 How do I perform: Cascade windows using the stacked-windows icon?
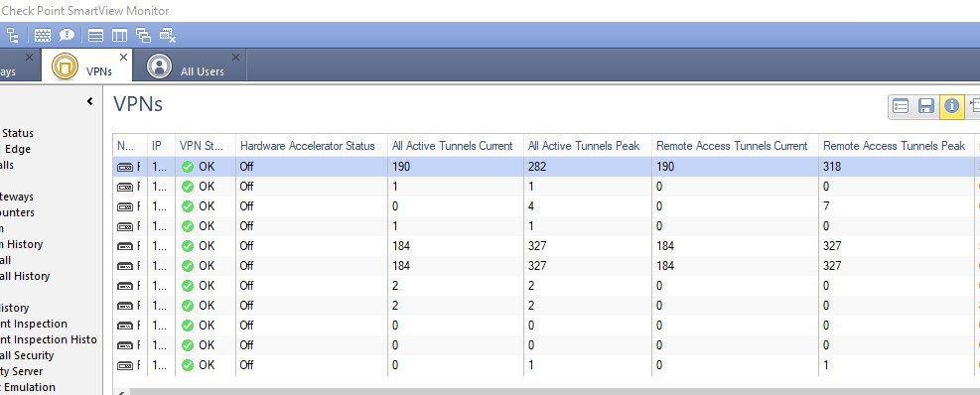click(x=143, y=36)
